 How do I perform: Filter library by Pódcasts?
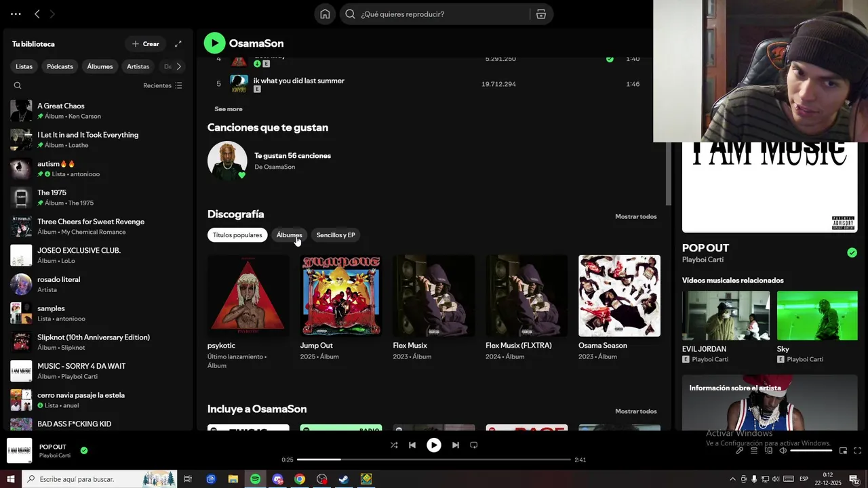[60, 66]
